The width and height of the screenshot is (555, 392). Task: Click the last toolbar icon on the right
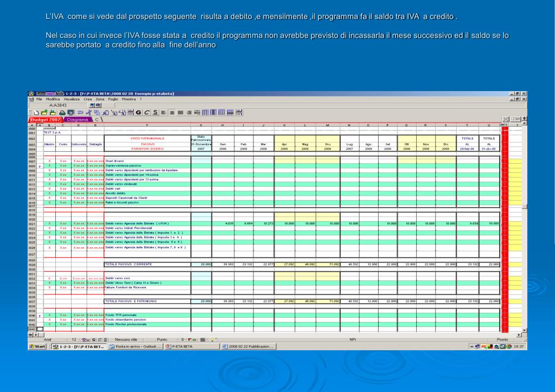tap(239, 113)
